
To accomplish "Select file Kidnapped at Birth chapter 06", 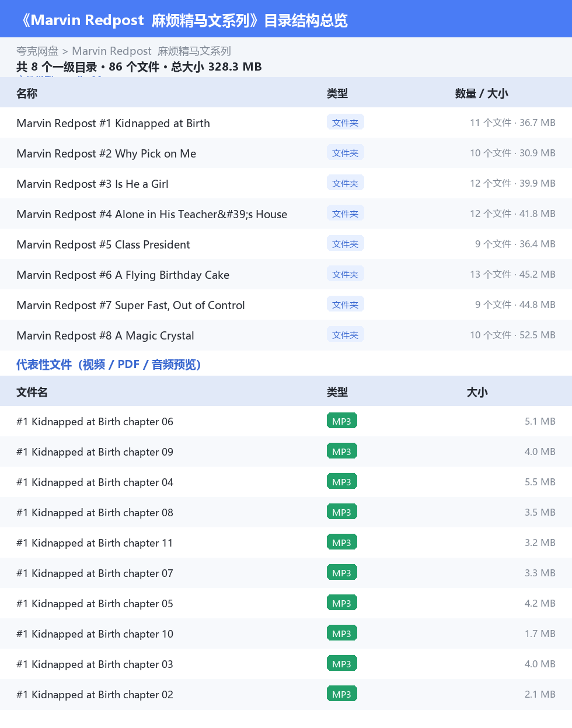I will [x=95, y=422].
